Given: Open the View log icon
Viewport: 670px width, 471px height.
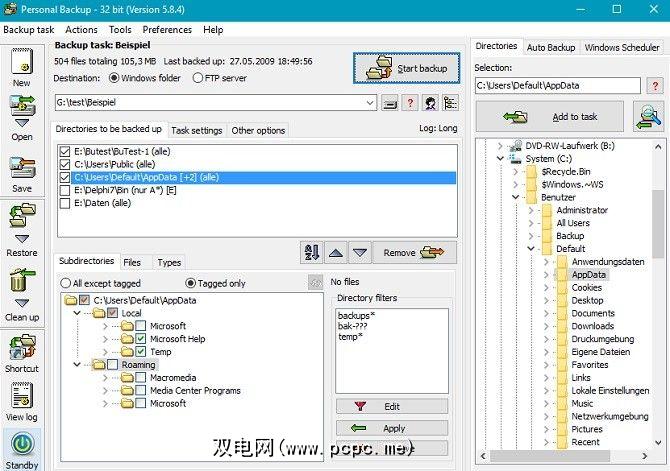Looking at the screenshot, I should tap(22, 395).
